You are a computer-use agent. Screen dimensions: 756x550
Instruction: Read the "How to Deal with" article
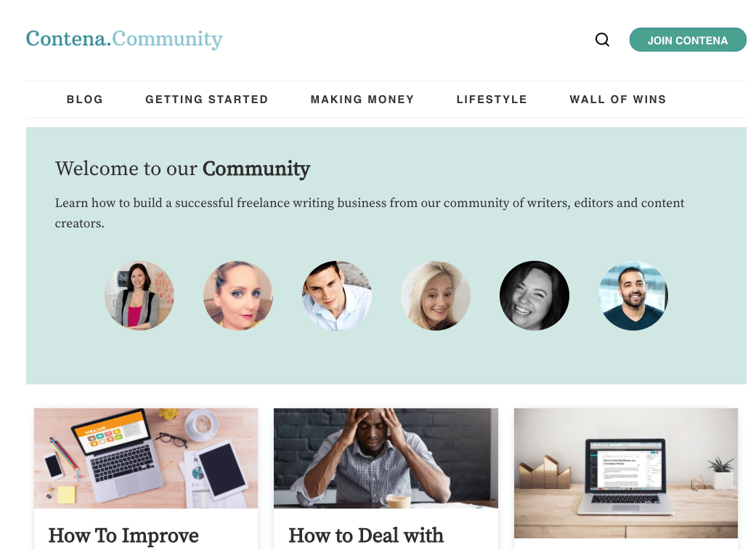(x=366, y=535)
